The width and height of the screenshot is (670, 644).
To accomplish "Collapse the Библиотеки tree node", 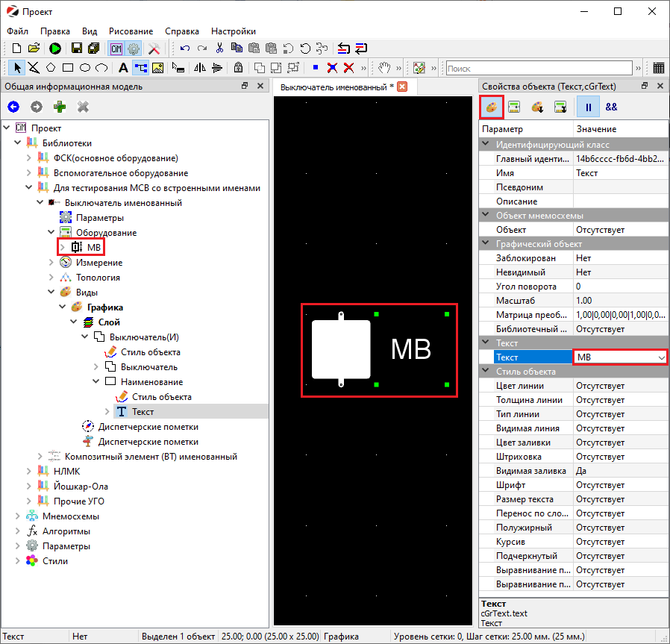I will [x=18, y=143].
